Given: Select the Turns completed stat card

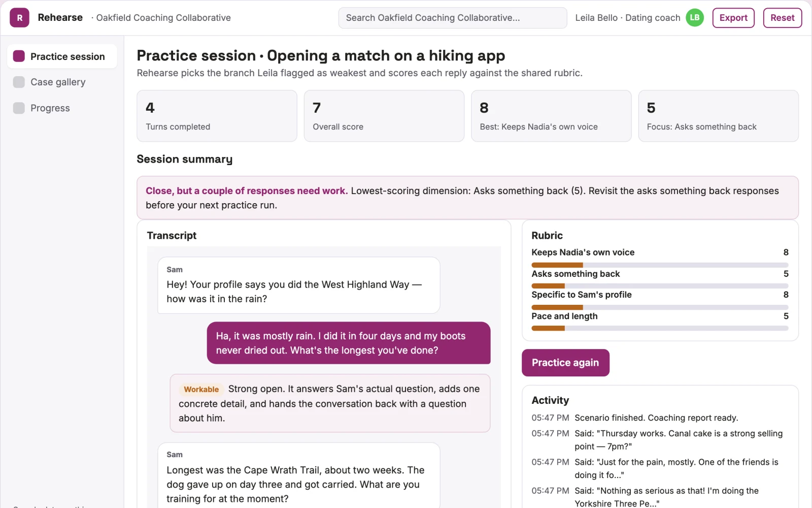Looking at the screenshot, I should 217,116.
